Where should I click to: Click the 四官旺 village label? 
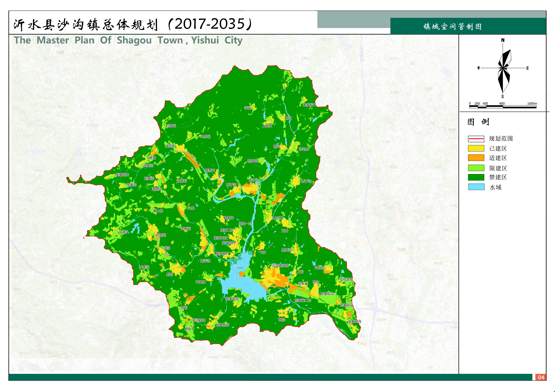point(320,268)
